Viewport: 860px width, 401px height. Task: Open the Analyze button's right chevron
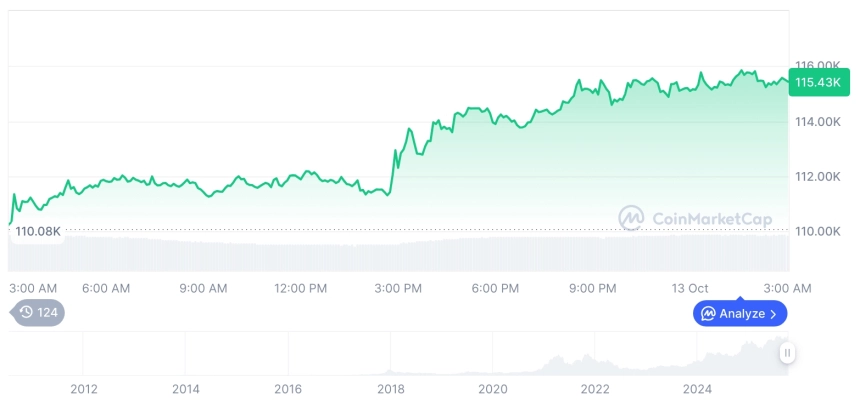774,314
